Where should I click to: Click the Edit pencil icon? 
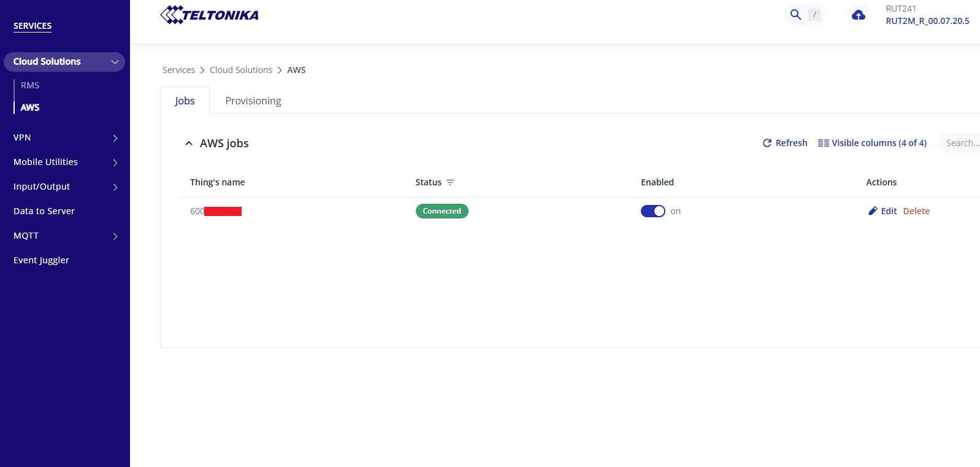873,211
